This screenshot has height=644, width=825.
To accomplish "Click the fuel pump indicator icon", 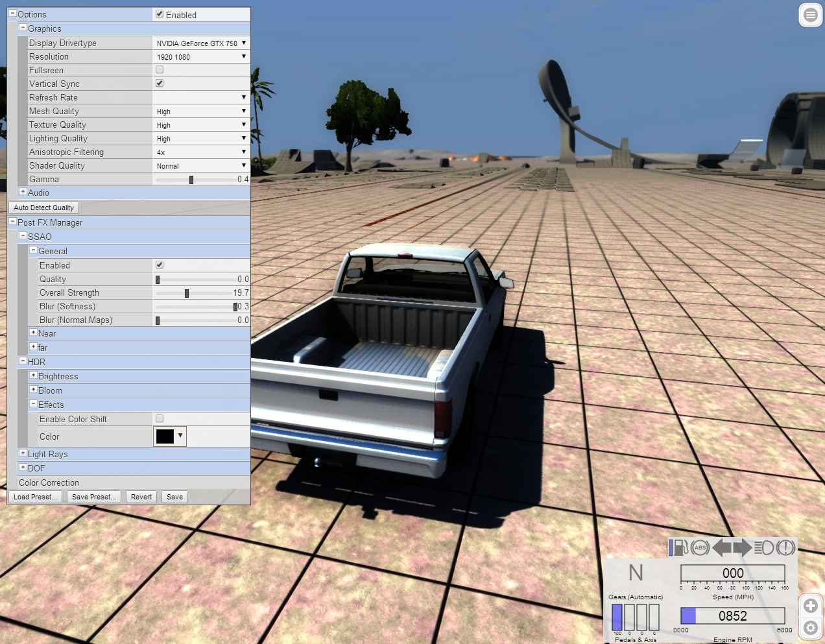I will point(679,547).
